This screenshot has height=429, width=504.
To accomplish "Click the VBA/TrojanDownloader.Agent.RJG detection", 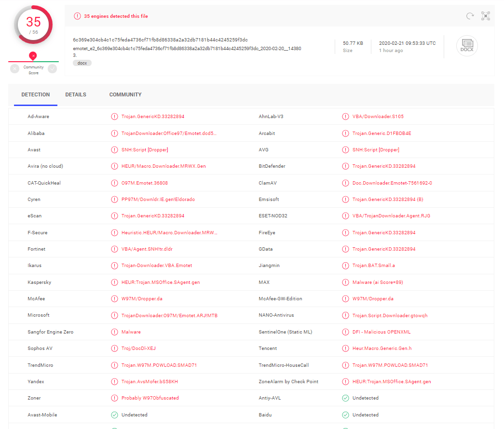I will tap(392, 216).
